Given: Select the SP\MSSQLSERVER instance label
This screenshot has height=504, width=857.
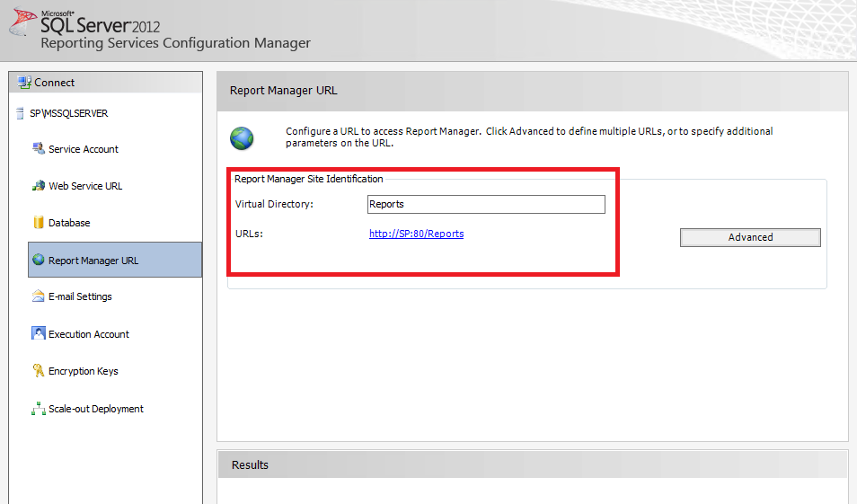Looking at the screenshot, I should [69, 113].
